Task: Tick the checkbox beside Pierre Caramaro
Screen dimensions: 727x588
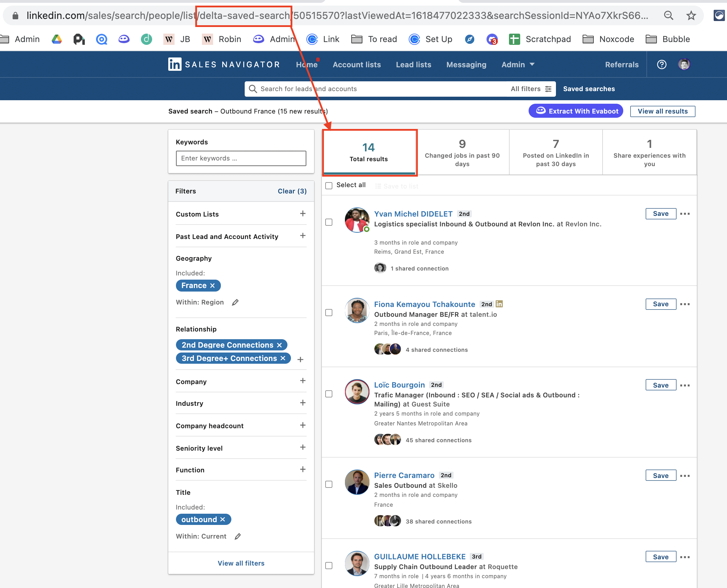Action: tap(329, 484)
